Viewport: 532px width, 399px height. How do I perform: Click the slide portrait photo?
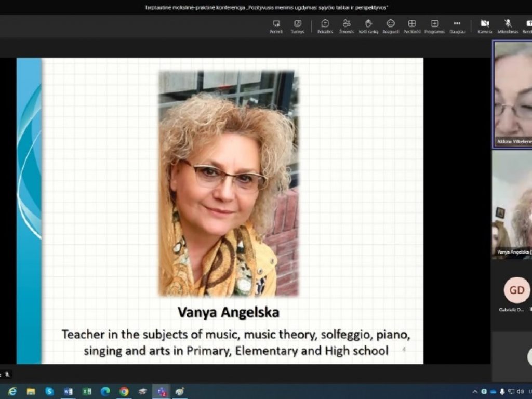pos(229,183)
